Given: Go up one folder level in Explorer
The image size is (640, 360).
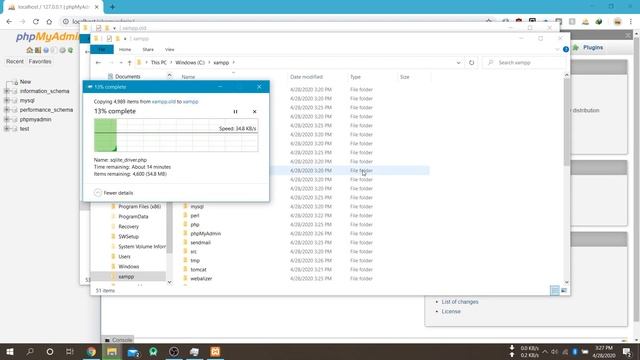Looking at the screenshot, I should [129, 62].
